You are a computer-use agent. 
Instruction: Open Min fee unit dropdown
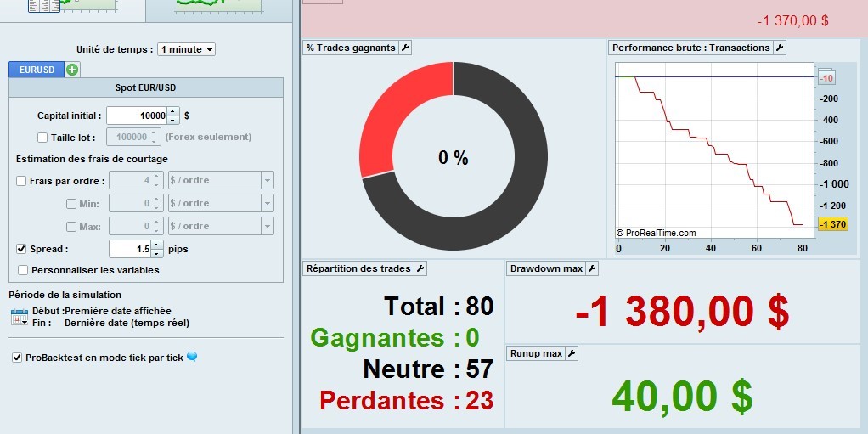(268, 203)
